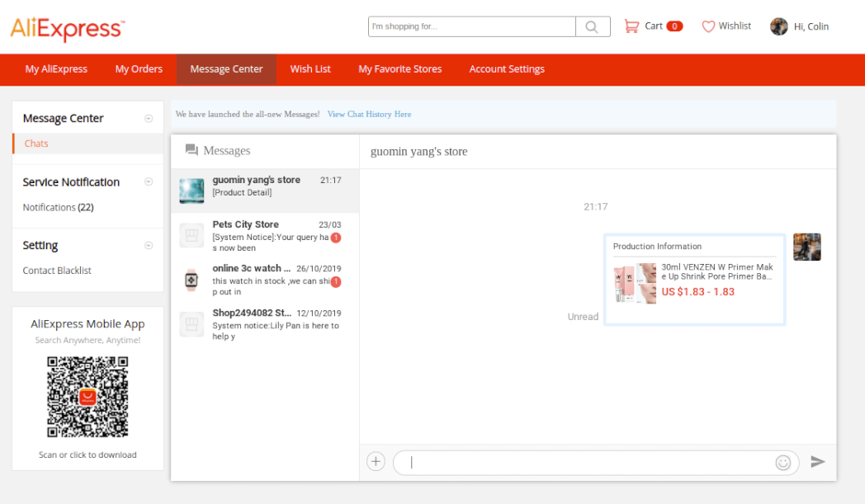Screen dimensions: 865x504
Task: Open Account Settings tab
Action: pos(507,69)
